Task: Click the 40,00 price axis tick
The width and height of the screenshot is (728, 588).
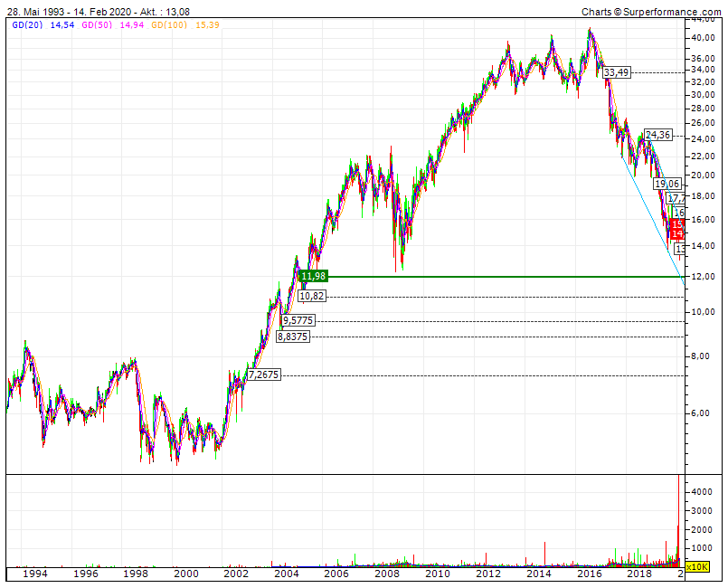Action: pyautogui.click(x=704, y=38)
